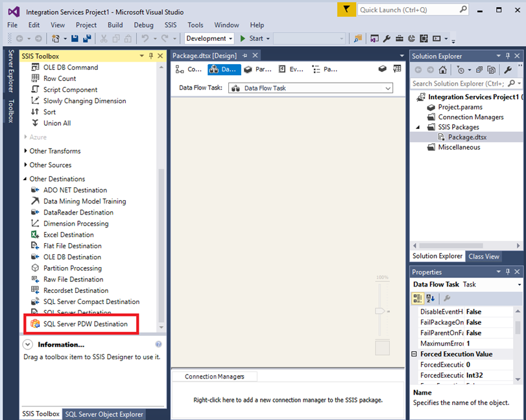The width and height of the screenshot is (526, 420).
Task: Collapse Forced Execution Value property category
Action: pos(414,354)
